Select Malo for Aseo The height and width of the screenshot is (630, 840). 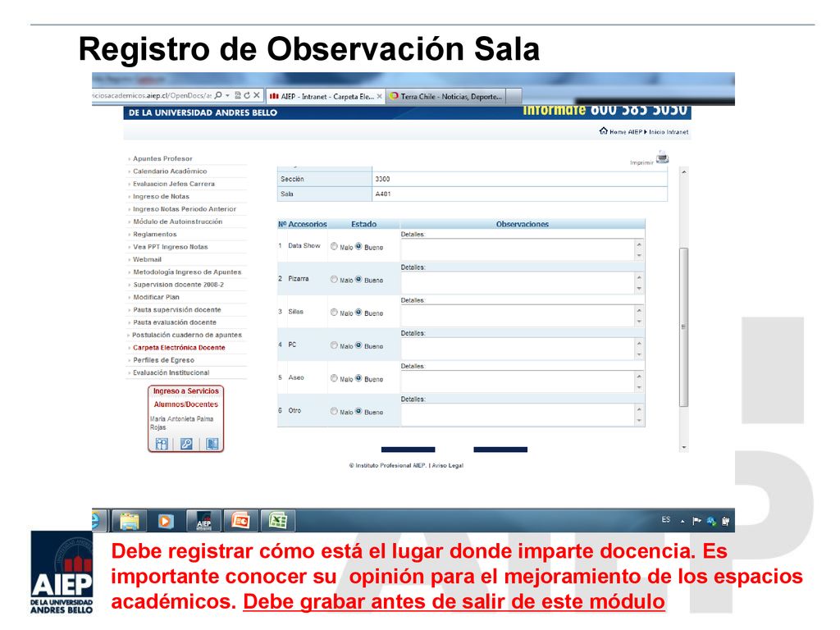[334, 378]
